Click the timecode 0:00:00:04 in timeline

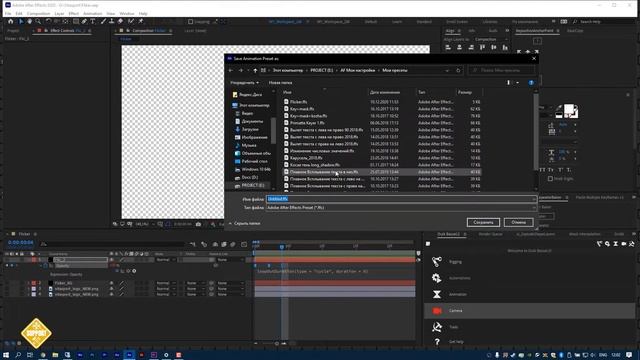click(x=20, y=243)
